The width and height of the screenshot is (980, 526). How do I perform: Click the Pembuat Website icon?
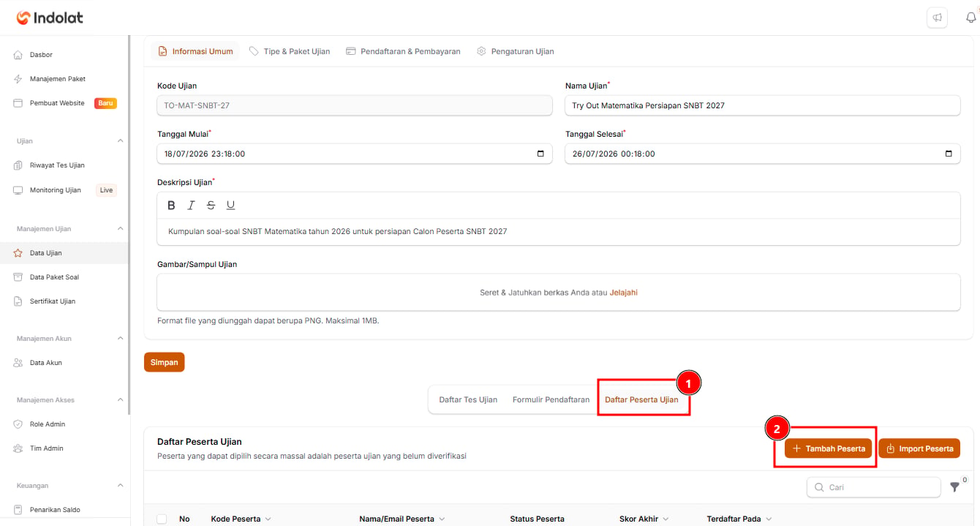pyautogui.click(x=18, y=103)
